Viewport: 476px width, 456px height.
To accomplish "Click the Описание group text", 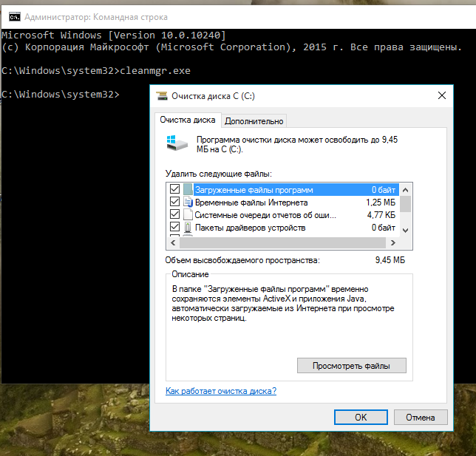I will [x=190, y=274].
